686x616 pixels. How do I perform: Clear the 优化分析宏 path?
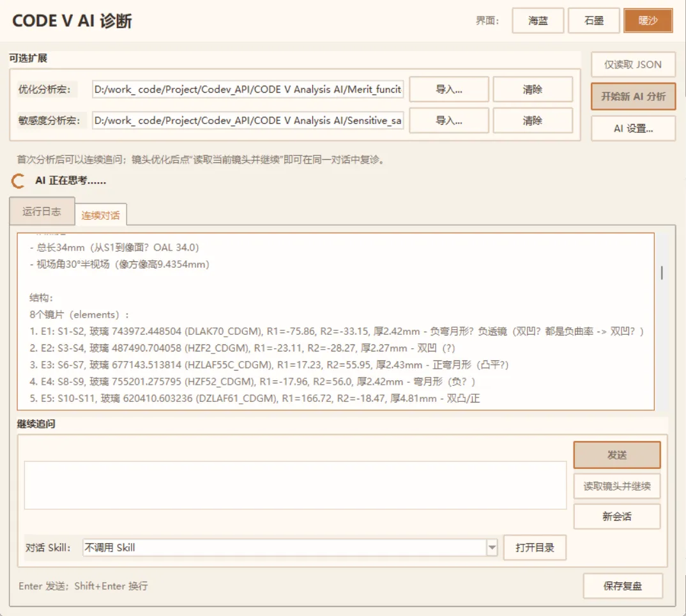(x=533, y=89)
